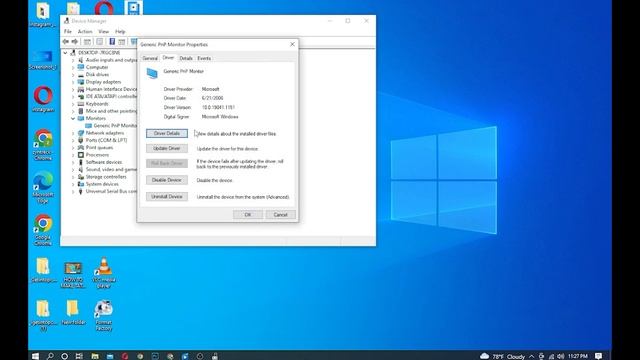Expand the Disk drives node

click(x=73, y=75)
